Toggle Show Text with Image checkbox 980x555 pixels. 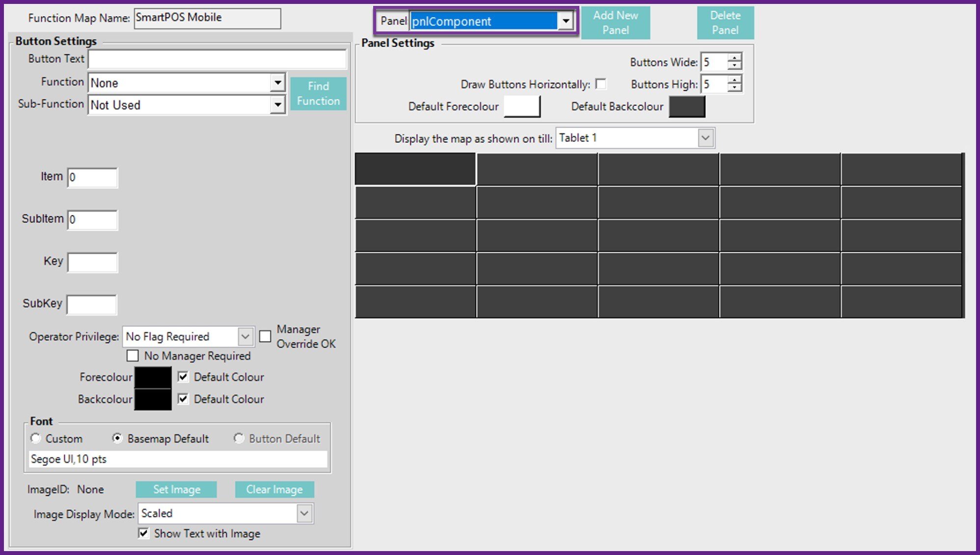pos(143,533)
